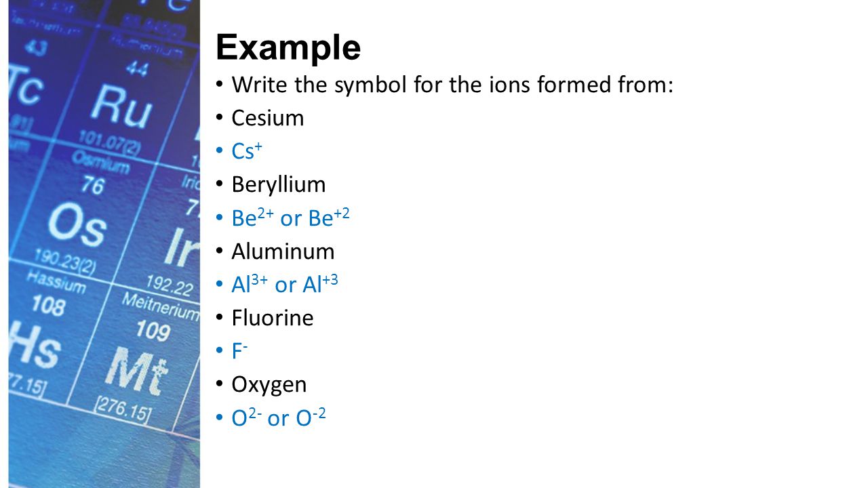This screenshot has height=488, width=868.
Task: Click the Tc element tile
Action: [34, 88]
